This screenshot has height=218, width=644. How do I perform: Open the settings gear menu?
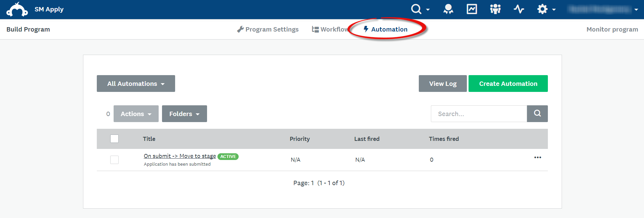543,9
